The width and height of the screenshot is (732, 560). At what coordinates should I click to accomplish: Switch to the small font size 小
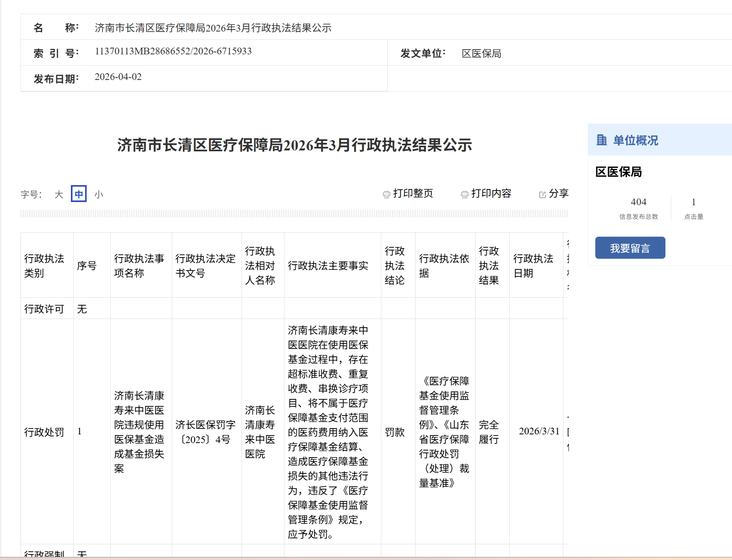tap(98, 195)
